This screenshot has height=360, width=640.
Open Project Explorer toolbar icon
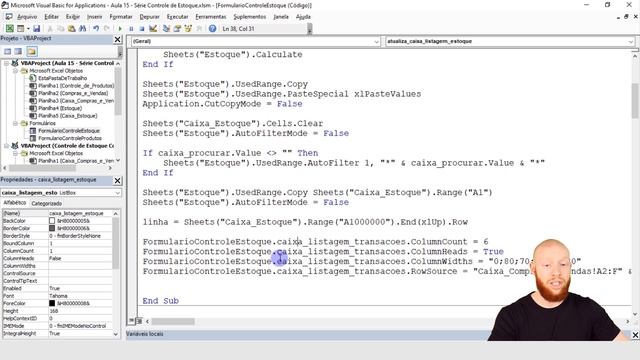click(166, 29)
